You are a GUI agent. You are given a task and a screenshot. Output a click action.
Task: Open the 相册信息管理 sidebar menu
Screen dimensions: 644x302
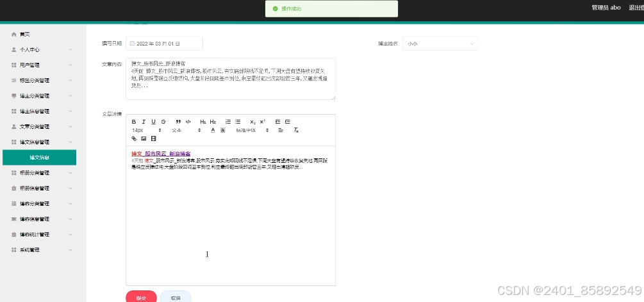click(x=40, y=188)
